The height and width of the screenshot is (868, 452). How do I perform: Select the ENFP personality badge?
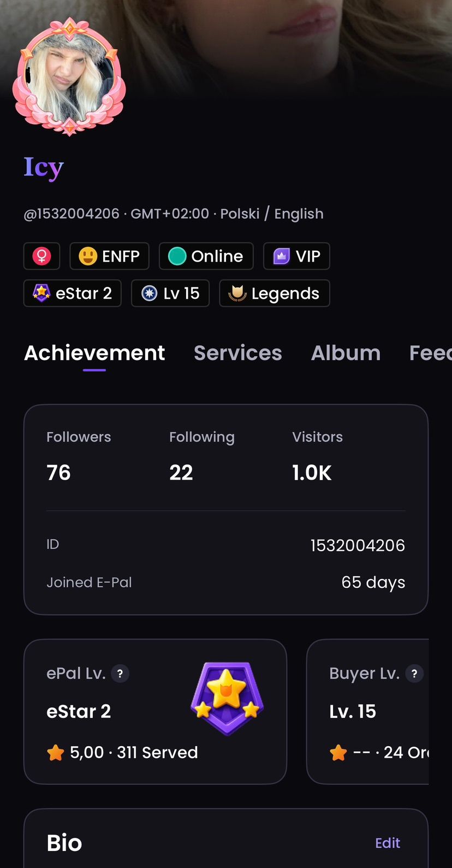pyautogui.click(x=109, y=256)
